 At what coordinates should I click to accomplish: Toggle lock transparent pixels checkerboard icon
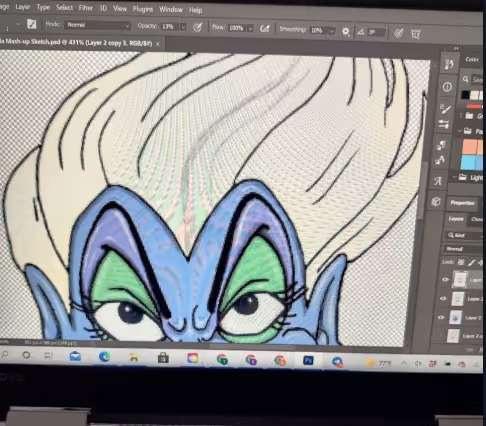pos(461,262)
